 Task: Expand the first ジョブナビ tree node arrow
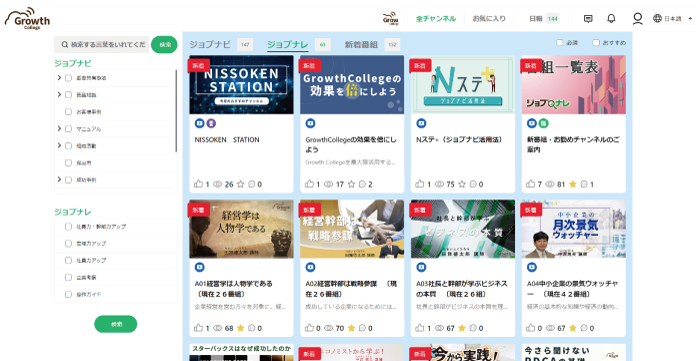tap(59, 78)
